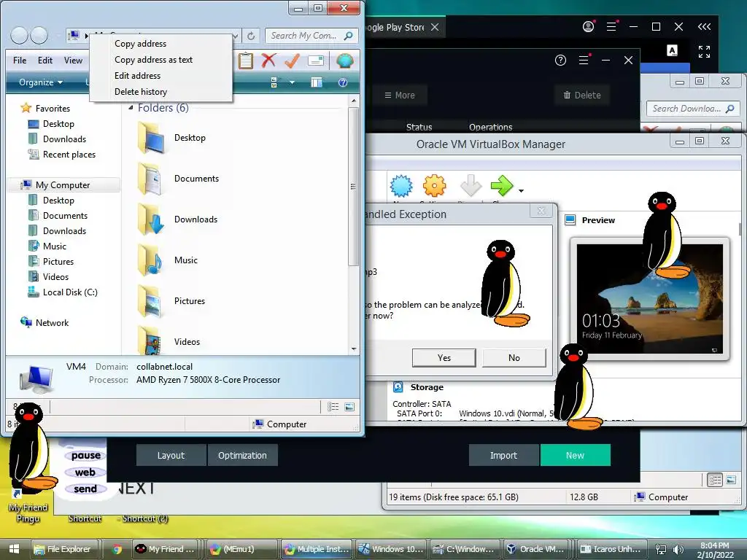Click No in Unhandled Exception dialog
This screenshot has height=560, width=747.
514,357
